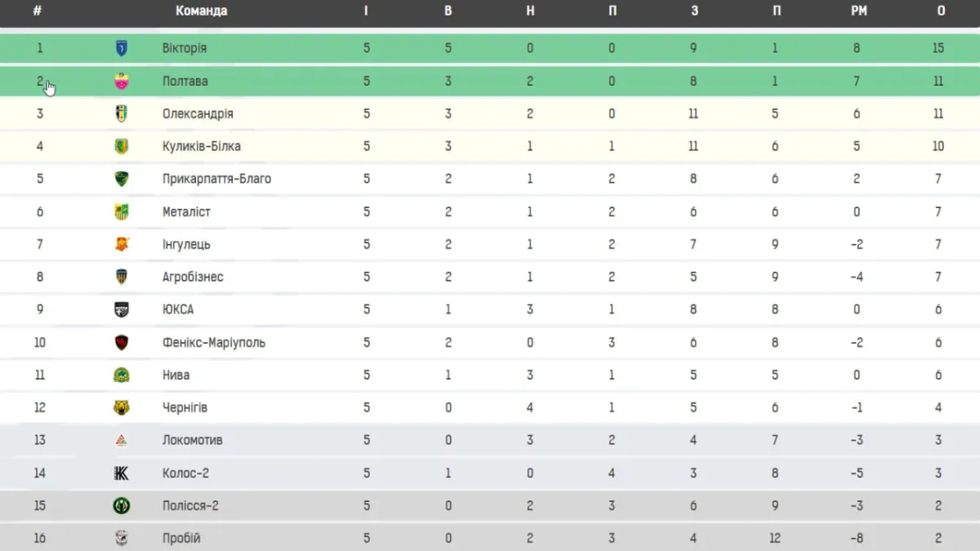Open the Прикарпаття-Благо club logo
This screenshot has width=980, height=551.
(x=122, y=179)
